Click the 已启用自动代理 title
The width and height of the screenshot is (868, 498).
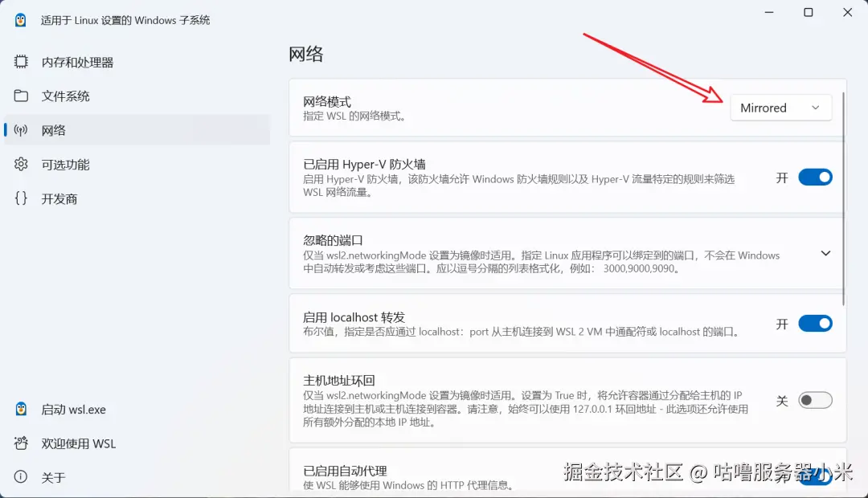pos(345,471)
